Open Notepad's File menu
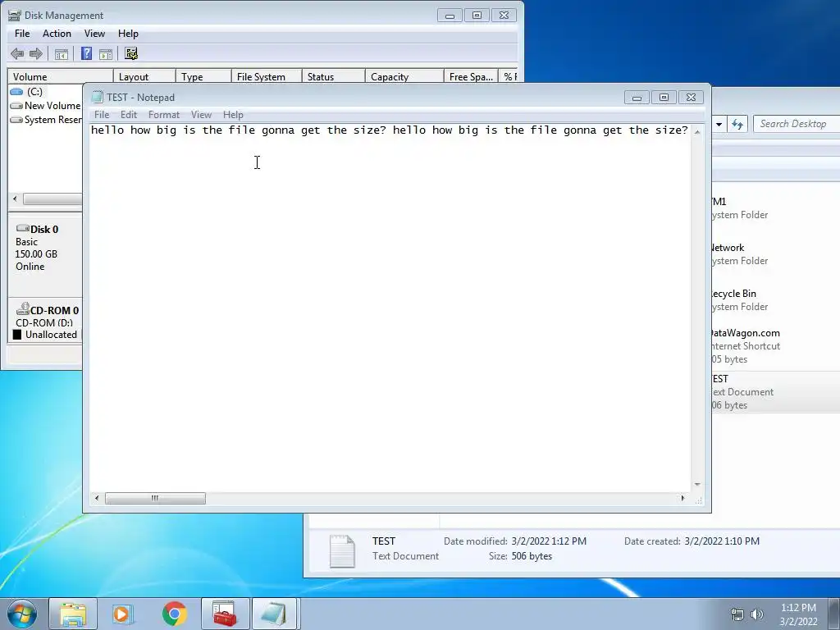 102,115
